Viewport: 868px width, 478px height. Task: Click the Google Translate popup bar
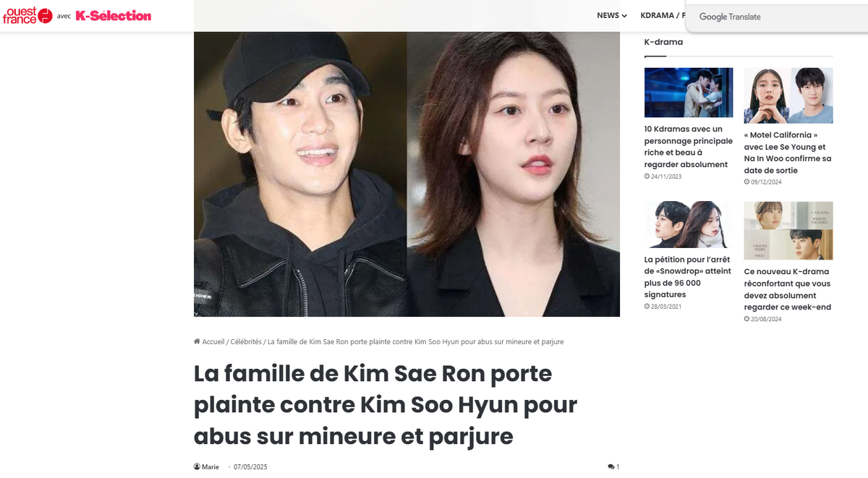[777, 17]
